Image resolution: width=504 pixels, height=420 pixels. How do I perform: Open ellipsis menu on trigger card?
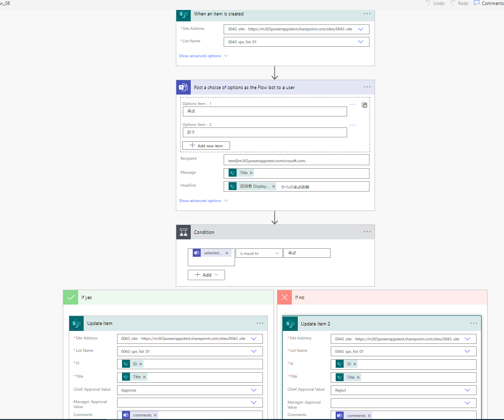tap(367, 14)
